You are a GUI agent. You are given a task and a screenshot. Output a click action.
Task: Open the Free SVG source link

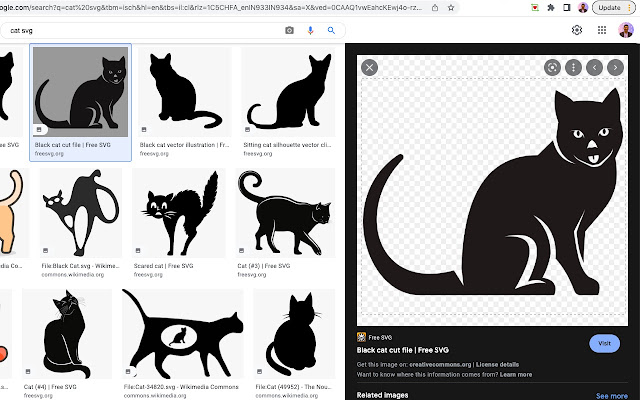tap(375, 338)
